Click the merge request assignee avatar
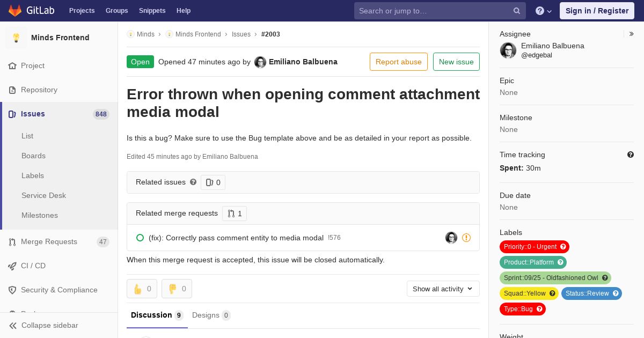644x338 pixels. pos(451,238)
